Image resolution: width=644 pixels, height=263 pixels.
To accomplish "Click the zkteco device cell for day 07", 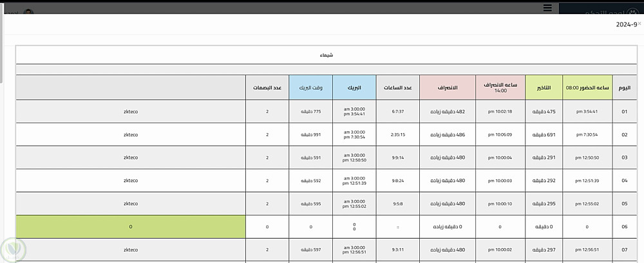I will pos(131,249).
